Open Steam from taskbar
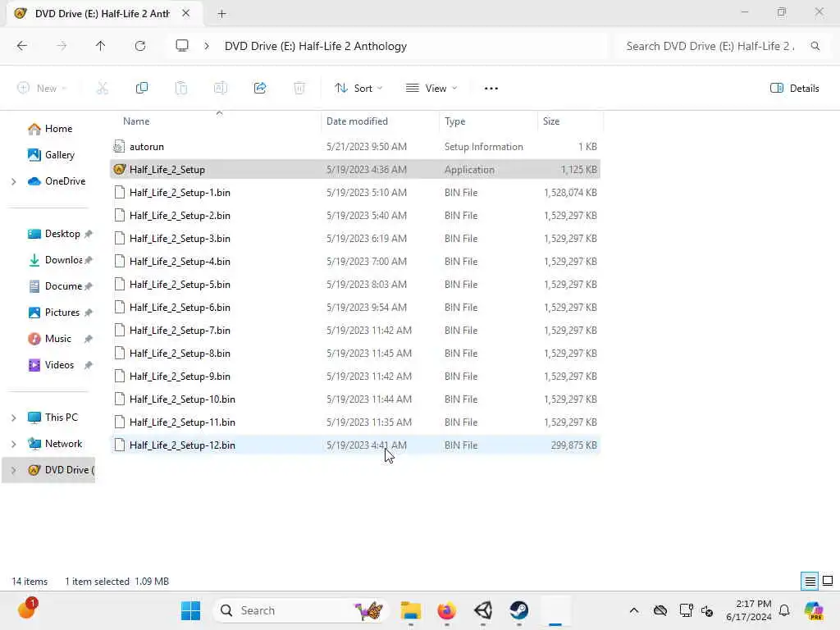 519,610
